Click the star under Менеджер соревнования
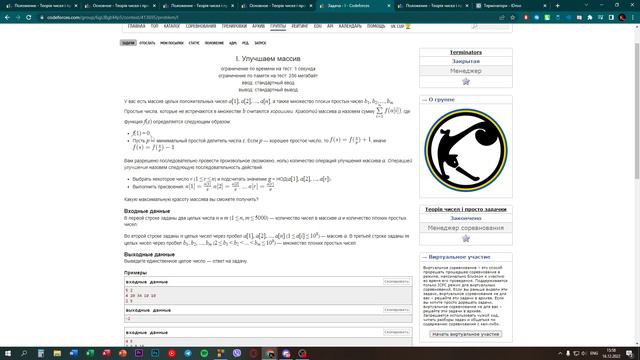This screenshot has width=640, height=360. coord(466,239)
